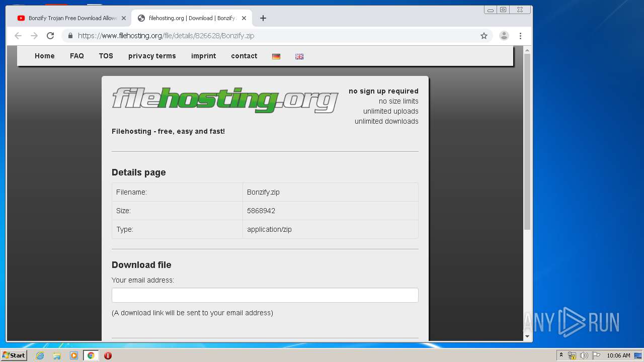
Task: Click the red Opera taskbar icon
Action: pyautogui.click(x=108, y=355)
